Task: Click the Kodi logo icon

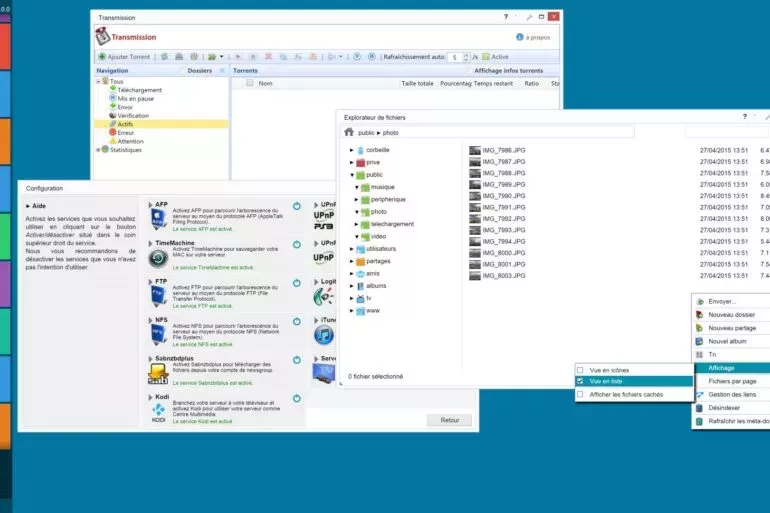Action: click(x=159, y=410)
